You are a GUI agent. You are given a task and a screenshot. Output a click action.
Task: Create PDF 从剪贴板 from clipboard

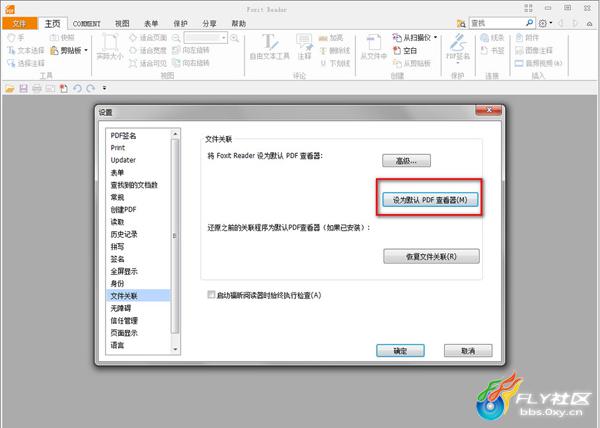(412, 63)
